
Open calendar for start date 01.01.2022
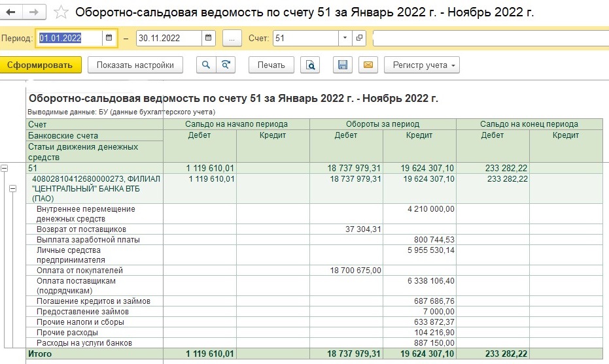coord(109,38)
